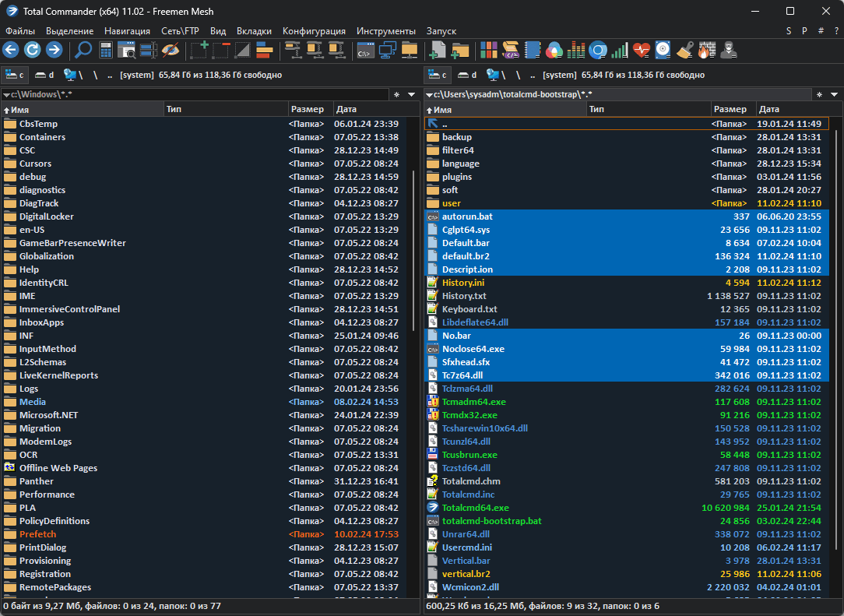The width and height of the screenshot is (844, 616).
Task: Create new folder with folder-plus icon
Action: coord(460,51)
